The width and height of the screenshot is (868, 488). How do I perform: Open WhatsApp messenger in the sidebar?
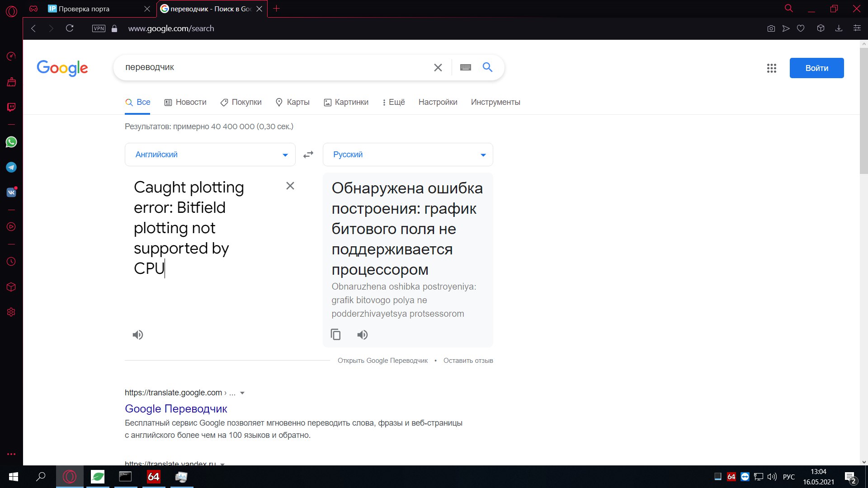click(11, 142)
